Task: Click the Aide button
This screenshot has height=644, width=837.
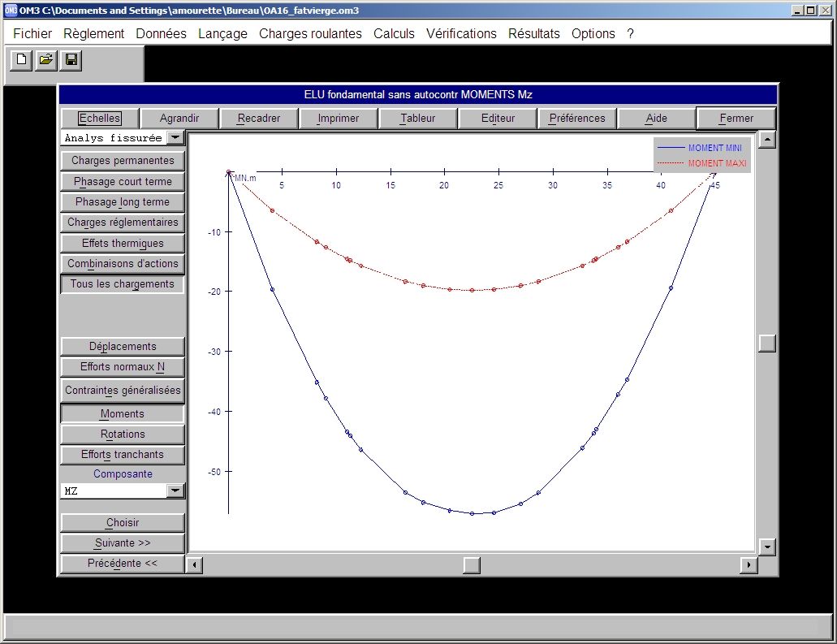Action: click(657, 118)
